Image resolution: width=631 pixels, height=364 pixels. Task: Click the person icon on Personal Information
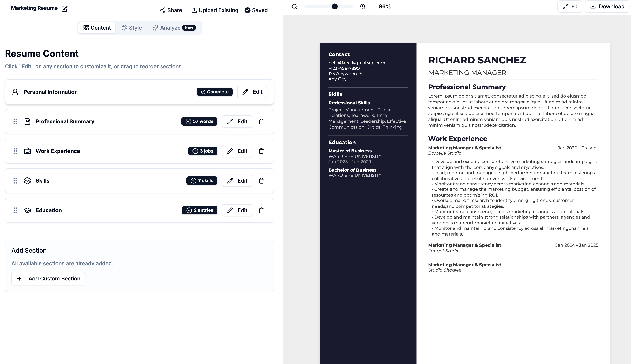tap(15, 92)
